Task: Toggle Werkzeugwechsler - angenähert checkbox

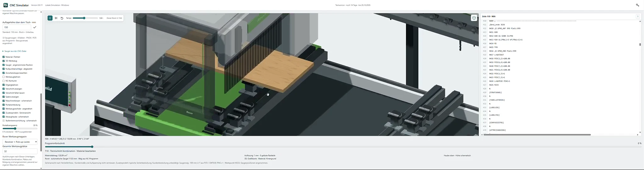Action: [3, 109]
